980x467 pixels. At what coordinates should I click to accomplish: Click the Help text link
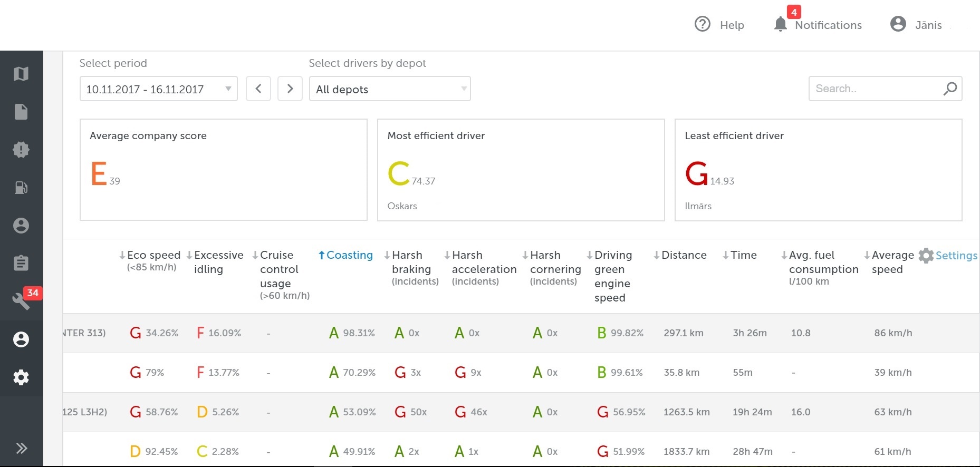click(x=732, y=25)
